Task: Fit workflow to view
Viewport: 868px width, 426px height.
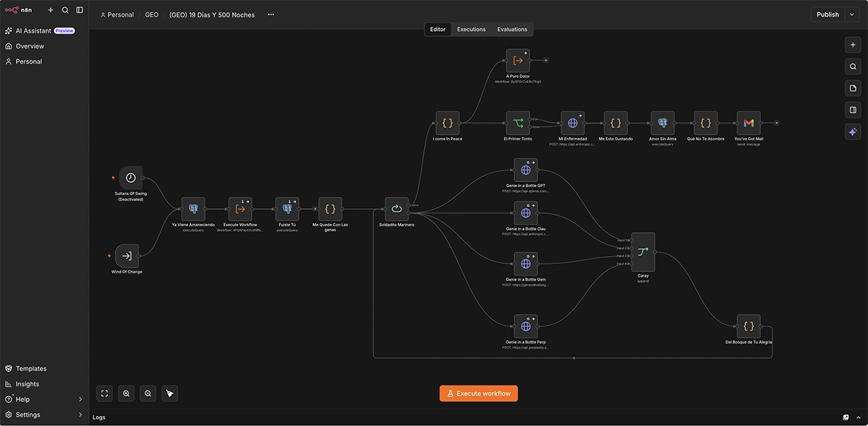Action: [104, 393]
